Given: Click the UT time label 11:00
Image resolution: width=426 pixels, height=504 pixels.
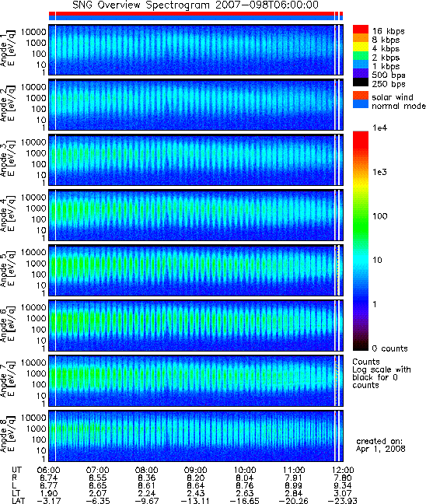Looking at the screenshot, I should tap(294, 470).
